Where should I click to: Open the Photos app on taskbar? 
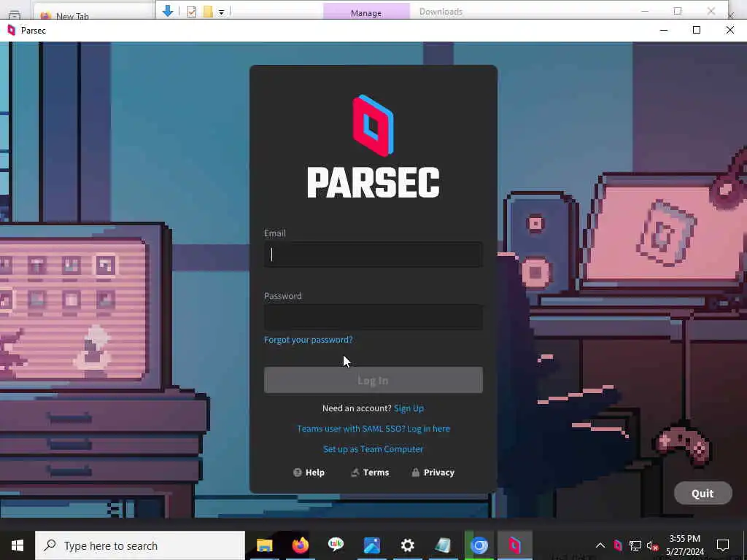[x=371, y=545]
